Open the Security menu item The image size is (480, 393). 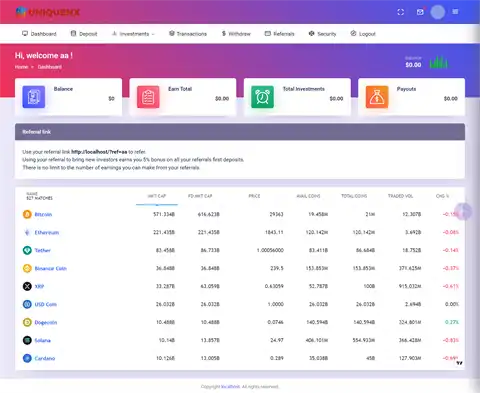322,34
